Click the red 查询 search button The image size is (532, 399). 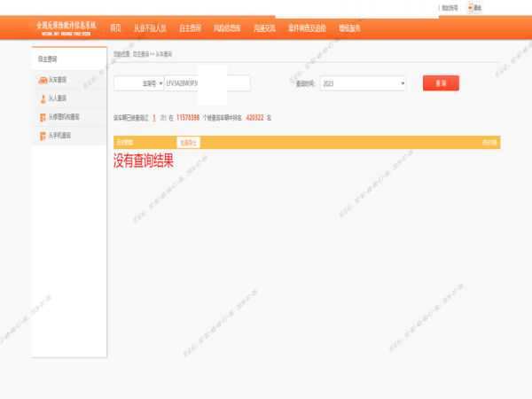tap(441, 83)
